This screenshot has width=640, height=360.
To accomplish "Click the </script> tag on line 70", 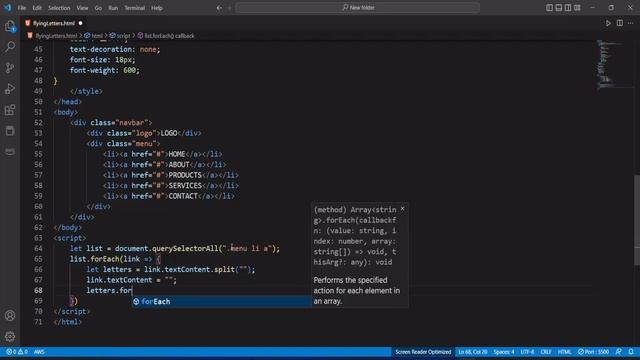I will click(x=72, y=311).
